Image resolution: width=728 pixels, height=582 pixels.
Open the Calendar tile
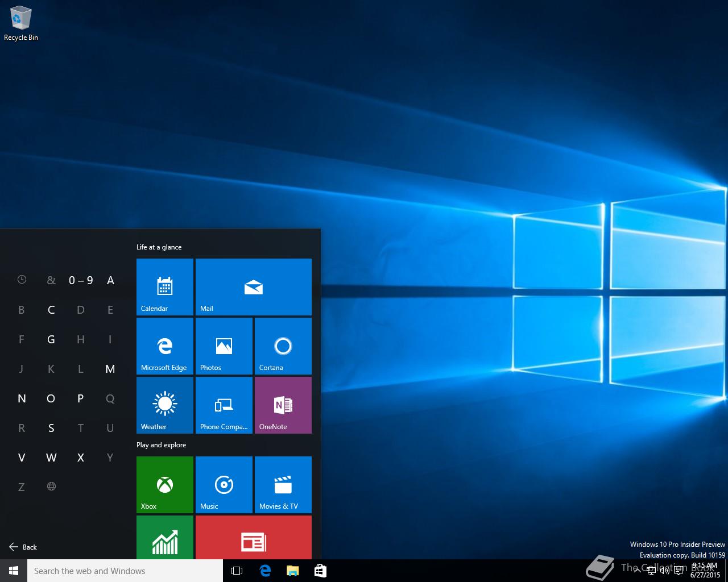(165, 287)
